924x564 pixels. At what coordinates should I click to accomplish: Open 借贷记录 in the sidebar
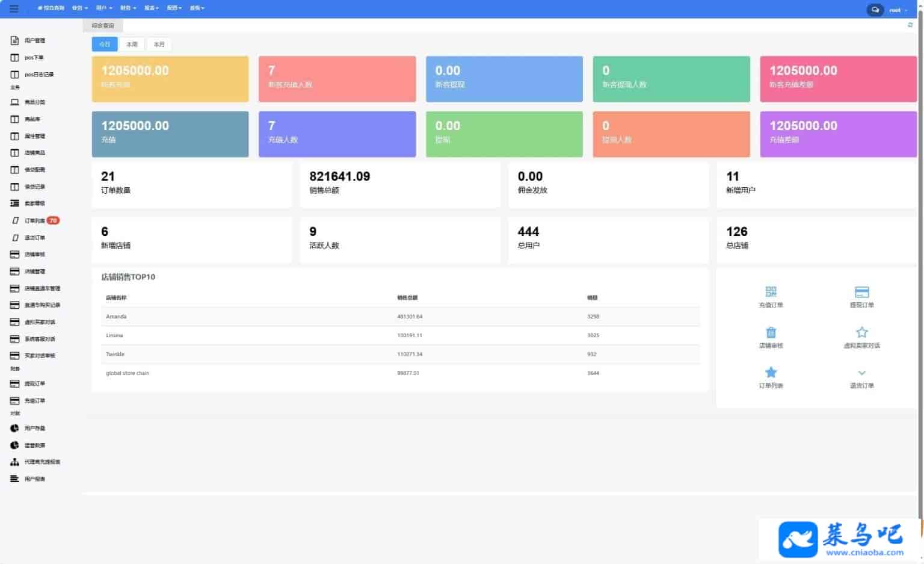click(x=35, y=187)
